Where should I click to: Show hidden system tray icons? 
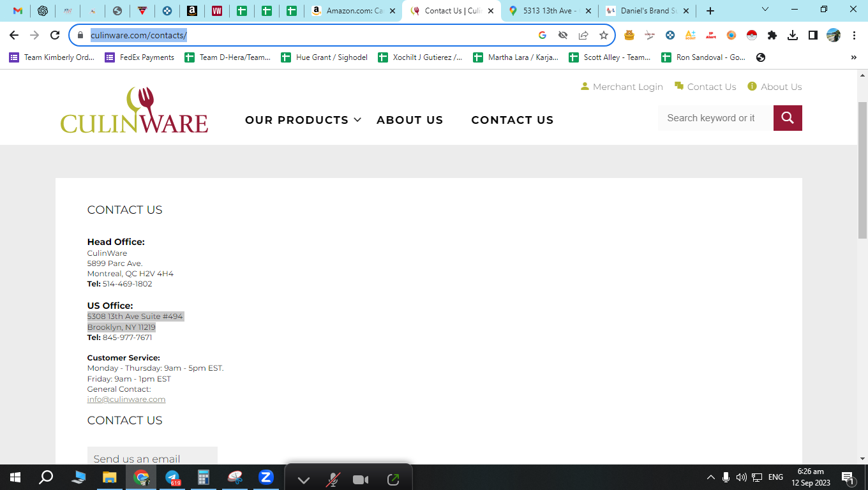click(x=710, y=477)
